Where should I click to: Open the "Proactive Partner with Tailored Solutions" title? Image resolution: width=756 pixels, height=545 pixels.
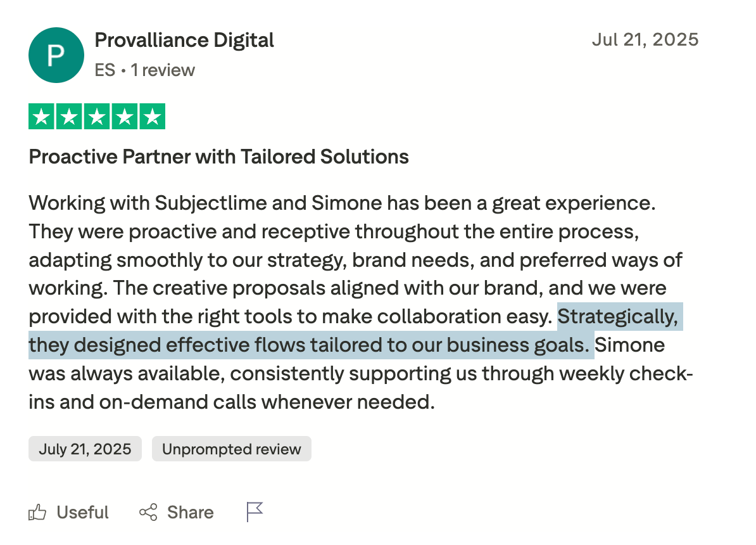point(218,157)
